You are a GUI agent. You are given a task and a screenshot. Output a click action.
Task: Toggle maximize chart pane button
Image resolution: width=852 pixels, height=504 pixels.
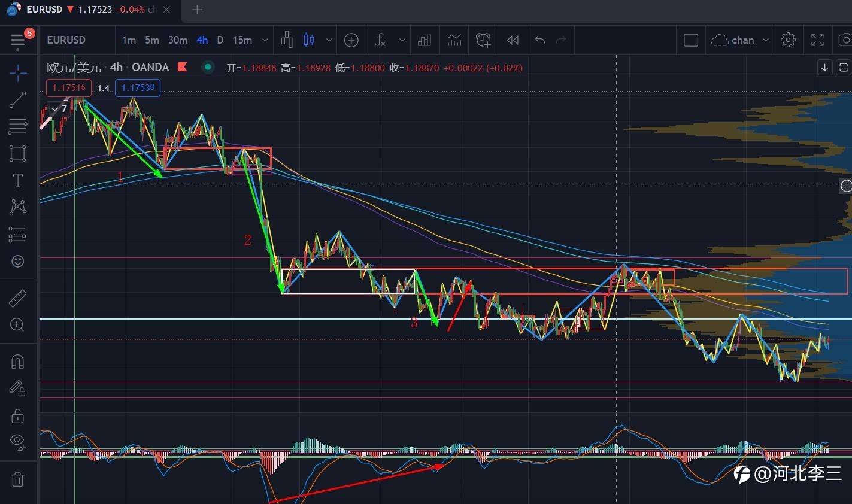pos(843,67)
